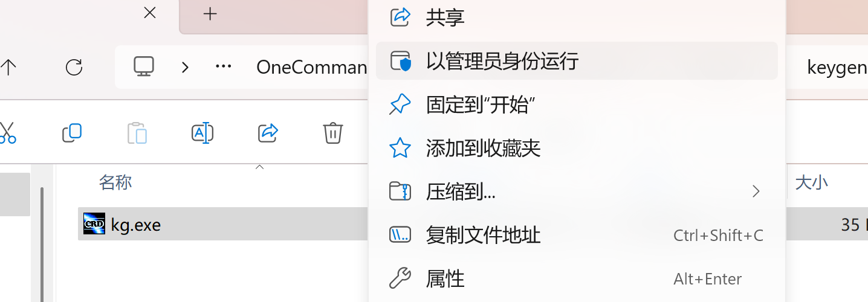Click the Refresh button
868x302 pixels.
tap(74, 66)
